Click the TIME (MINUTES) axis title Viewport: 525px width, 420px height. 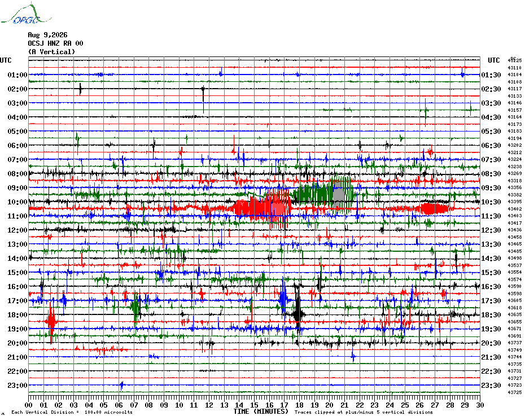coord(261,412)
